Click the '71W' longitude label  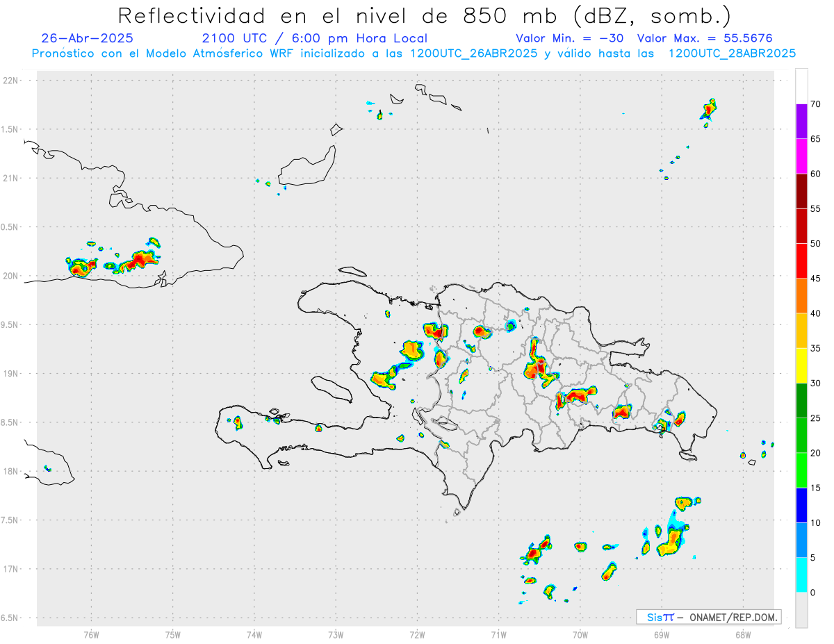point(498,634)
